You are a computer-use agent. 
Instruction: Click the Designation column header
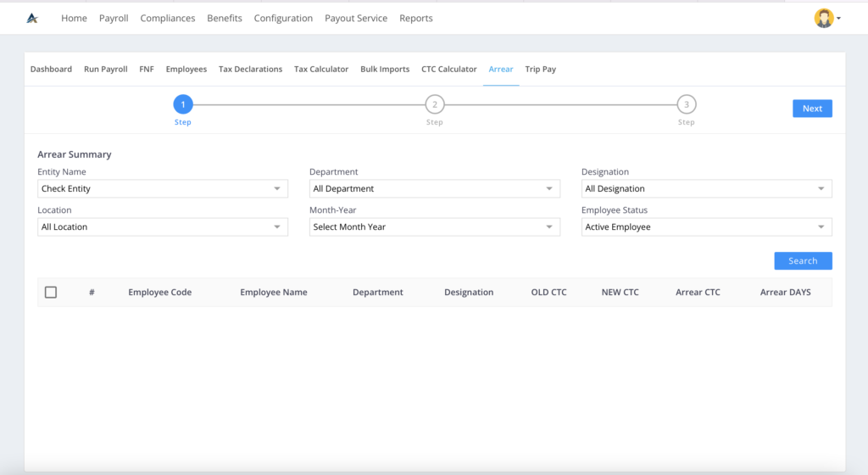click(x=469, y=293)
